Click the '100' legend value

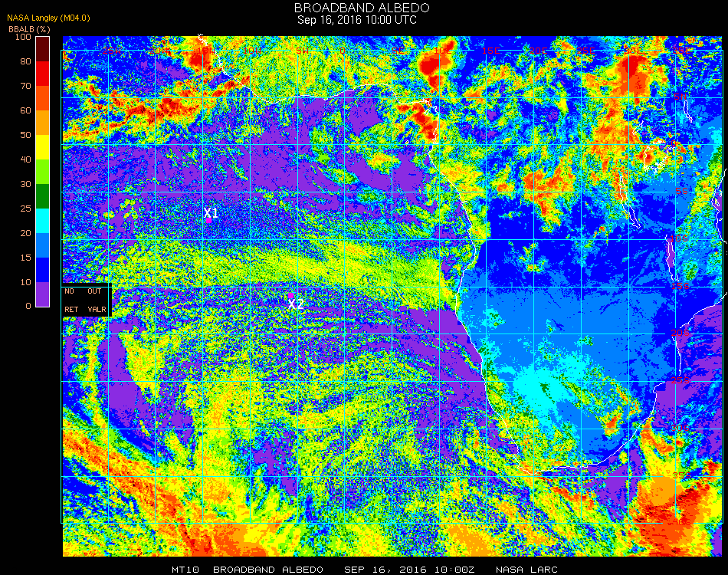pos(23,37)
